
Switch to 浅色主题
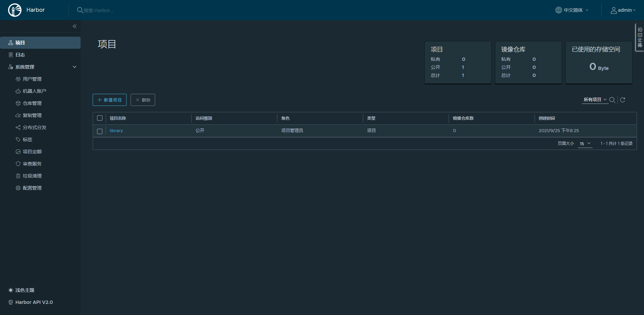coord(25,290)
